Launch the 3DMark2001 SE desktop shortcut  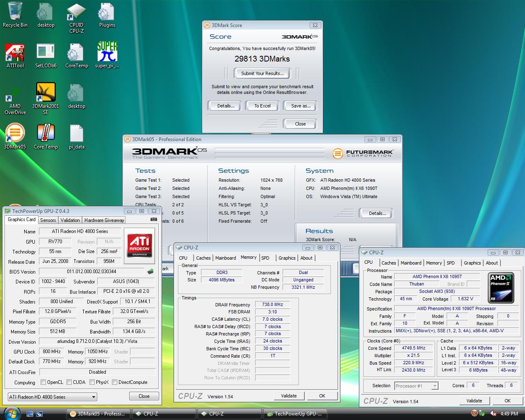coord(46,99)
